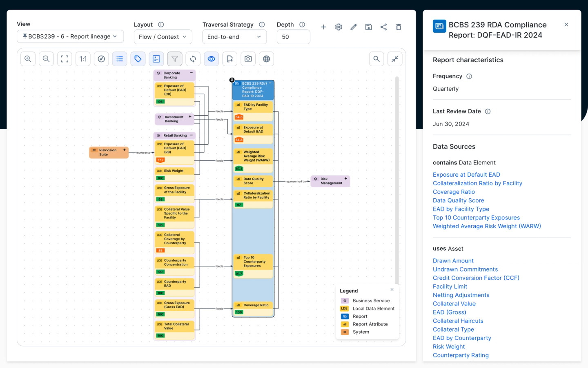Open the Flow / Context layout dropdown

[163, 37]
